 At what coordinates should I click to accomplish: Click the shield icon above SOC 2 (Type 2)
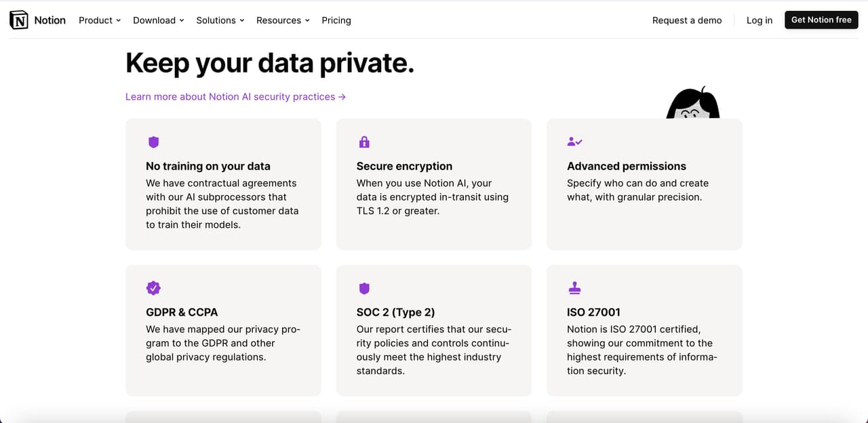coord(364,289)
